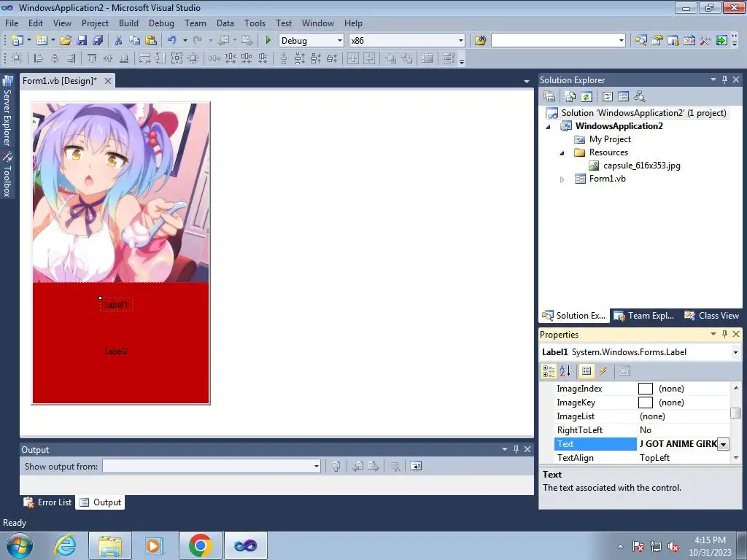Open the Undo history dropdown arrow
The height and width of the screenshot is (560, 747).
tap(185, 41)
